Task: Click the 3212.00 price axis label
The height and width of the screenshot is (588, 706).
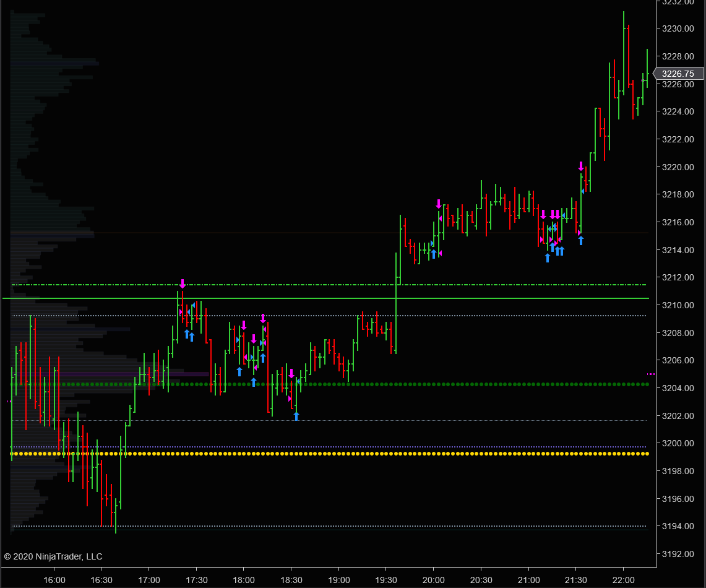Action: pos(678,277)
